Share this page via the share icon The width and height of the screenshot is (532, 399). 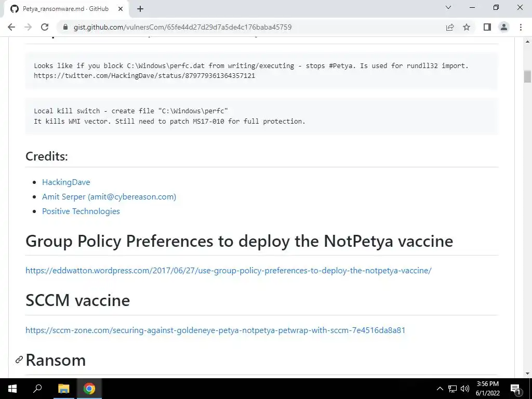450,27
